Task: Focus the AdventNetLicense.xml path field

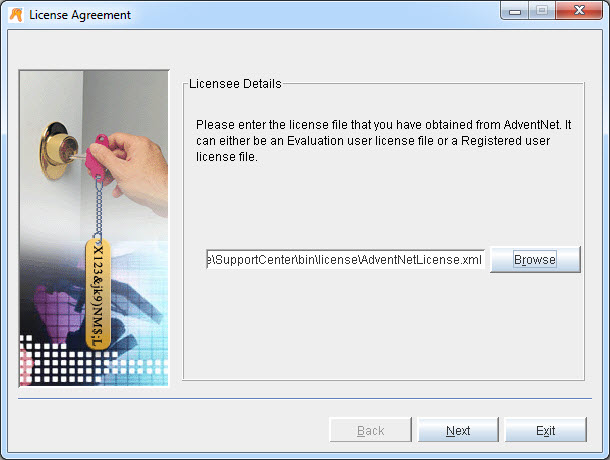Action: click(x=345, y=259)
